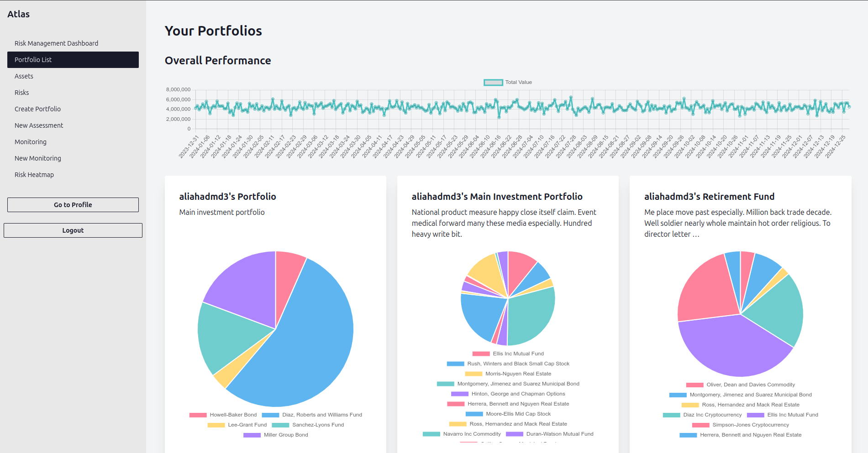Go to Risks section

point(73,93)
